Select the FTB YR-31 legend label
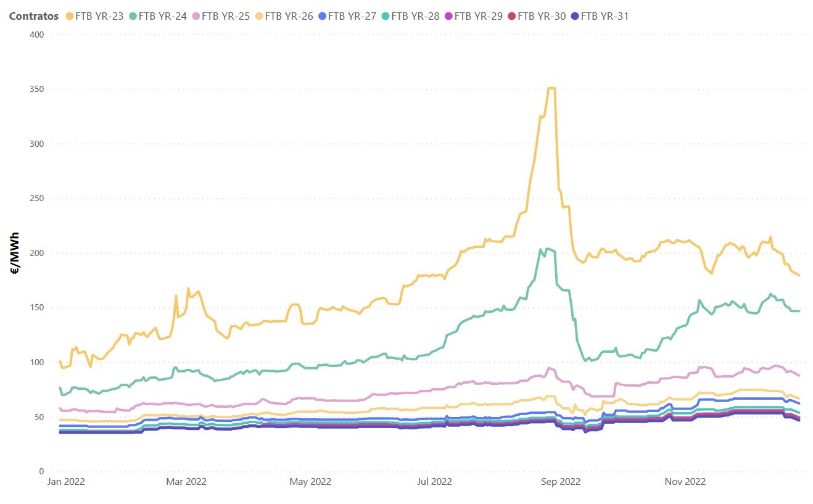Image resolution: width=813 pixels, height=504 pixels. coord(605,16)
